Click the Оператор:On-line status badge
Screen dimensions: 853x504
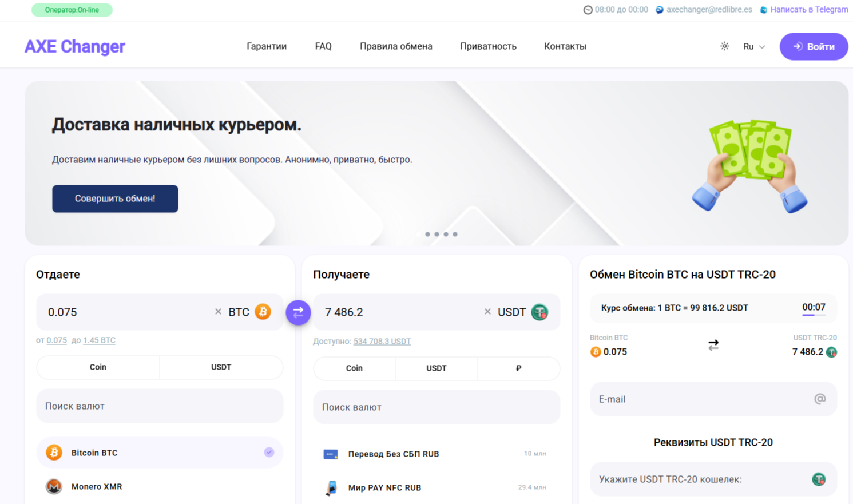pyautogui.click(x=72, y=10)
